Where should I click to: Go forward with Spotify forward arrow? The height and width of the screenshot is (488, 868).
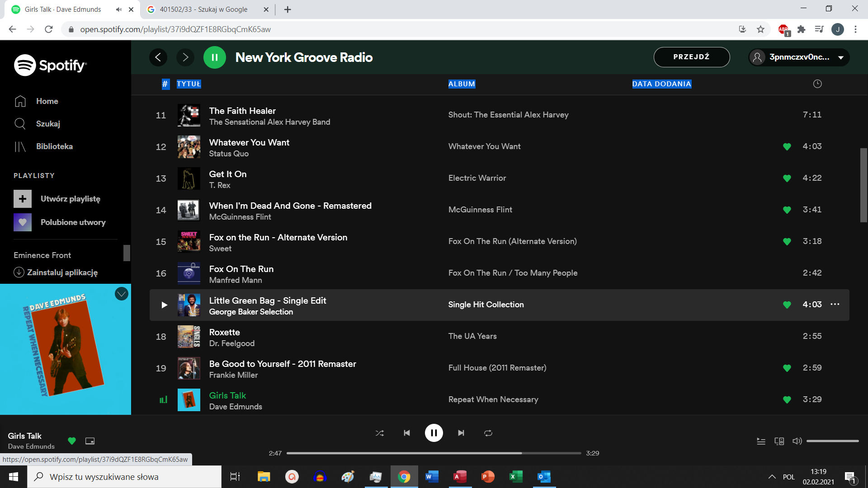coord(185,57)
